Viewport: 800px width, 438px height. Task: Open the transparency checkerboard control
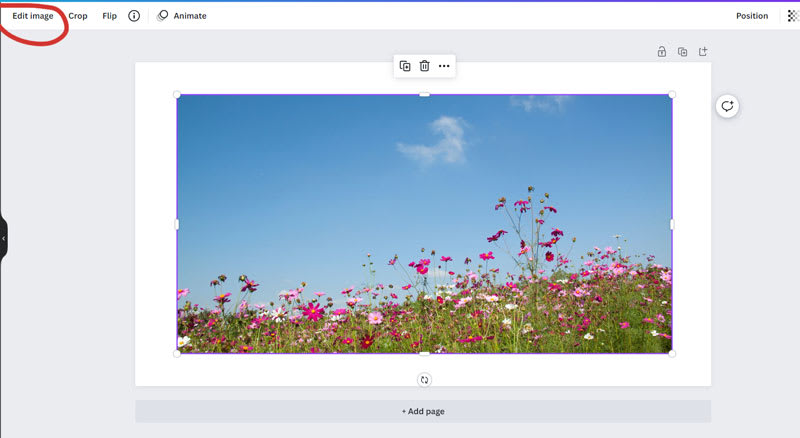tap(793, 16)
